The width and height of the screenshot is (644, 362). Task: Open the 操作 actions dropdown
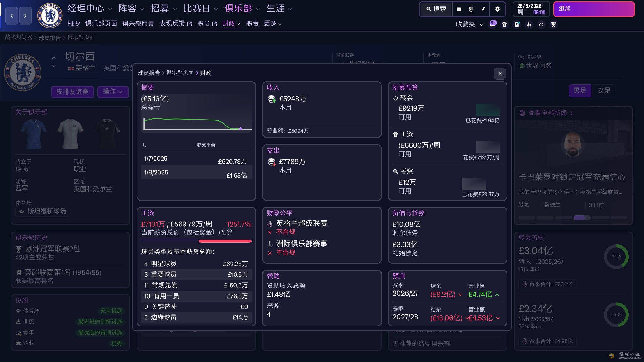(113, 92)
